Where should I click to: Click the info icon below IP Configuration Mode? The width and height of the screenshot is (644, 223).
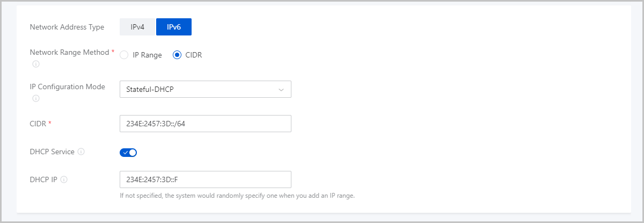click(36, 98)
